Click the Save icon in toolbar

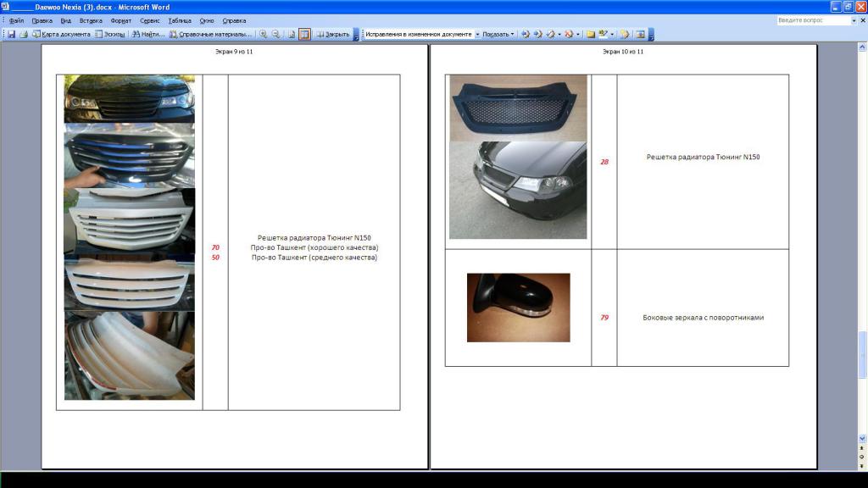[x=12, y=35]
